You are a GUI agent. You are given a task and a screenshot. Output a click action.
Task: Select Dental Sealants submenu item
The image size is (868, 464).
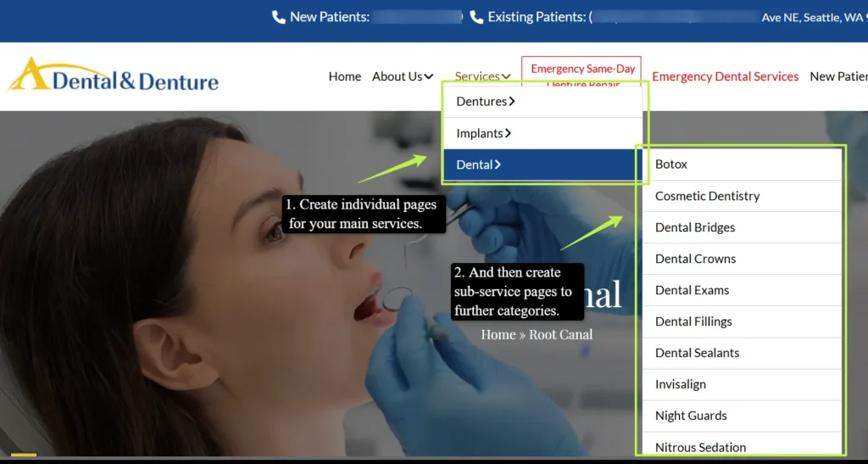[742, 353]
